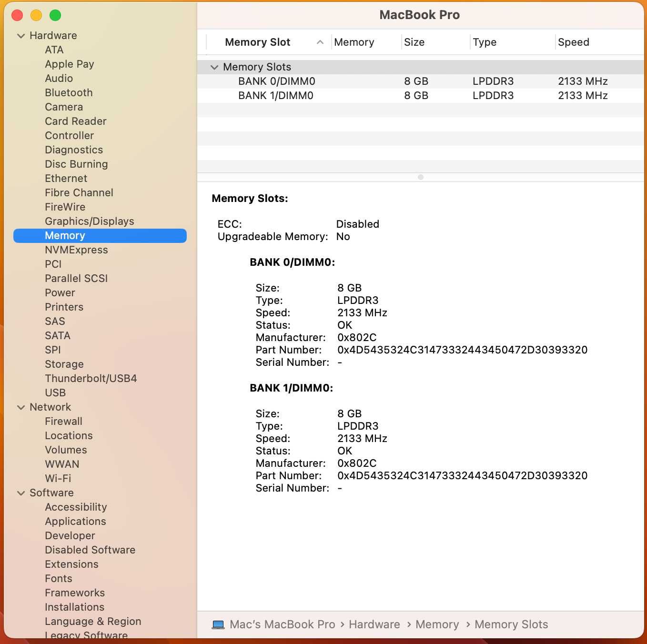Collapse the Network section chevron

[x=21, y=407]
